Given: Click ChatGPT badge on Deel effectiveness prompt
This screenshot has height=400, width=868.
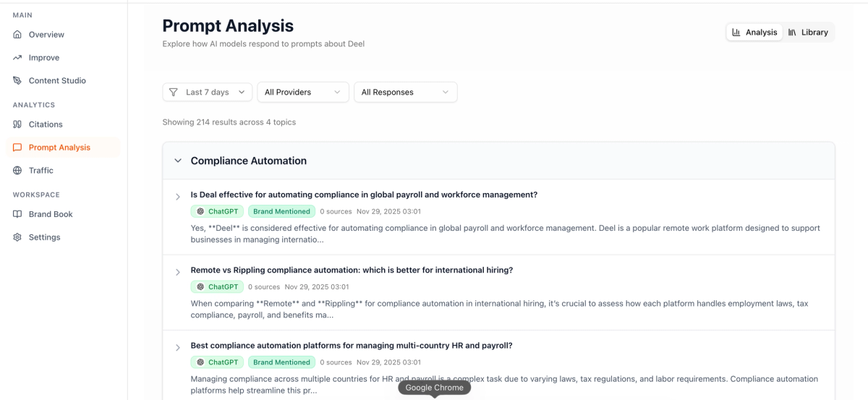Looking at the screenshot, I should (218, 212).
